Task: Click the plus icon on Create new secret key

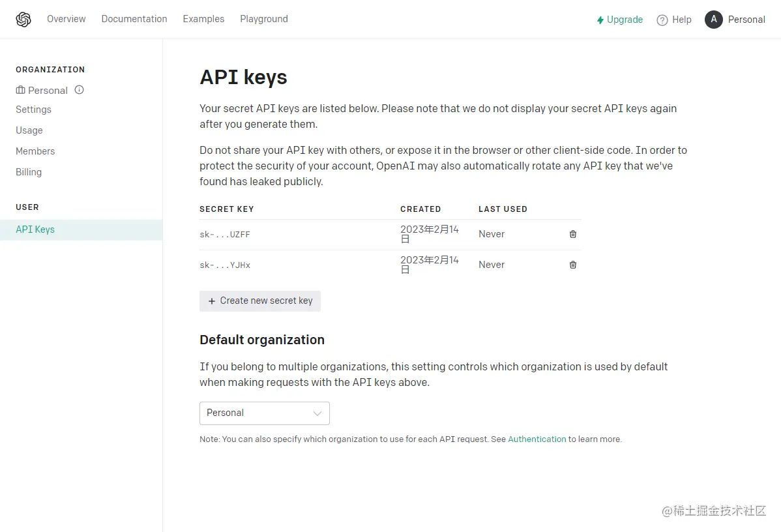Action: [x=212, y=301]
